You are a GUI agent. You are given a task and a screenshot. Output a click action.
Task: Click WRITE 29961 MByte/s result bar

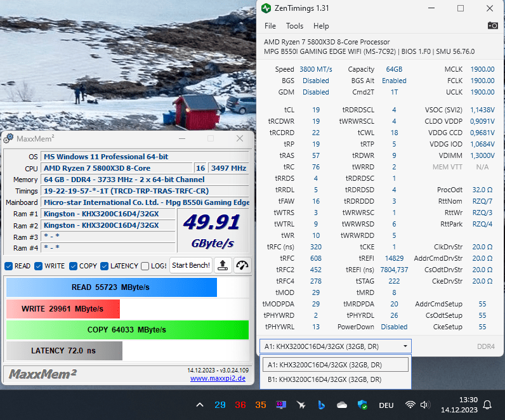pyautogui.click(x=63, y=309)
